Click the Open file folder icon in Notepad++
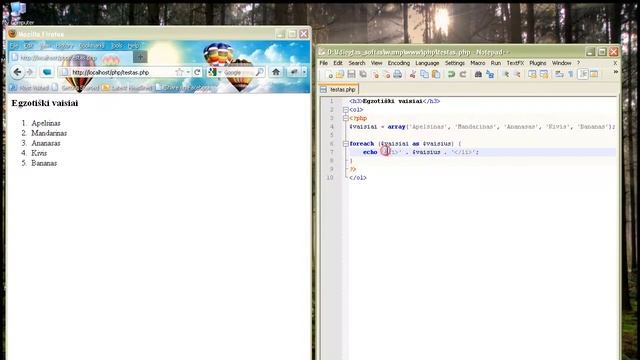The width and height of the screenshot is (640, 360). coord(340,74)
